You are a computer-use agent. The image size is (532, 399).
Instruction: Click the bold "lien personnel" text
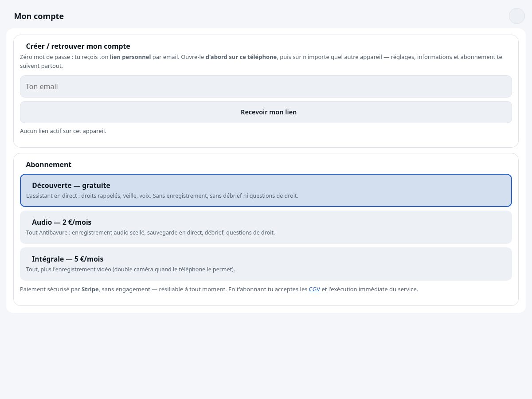[130, 57]
